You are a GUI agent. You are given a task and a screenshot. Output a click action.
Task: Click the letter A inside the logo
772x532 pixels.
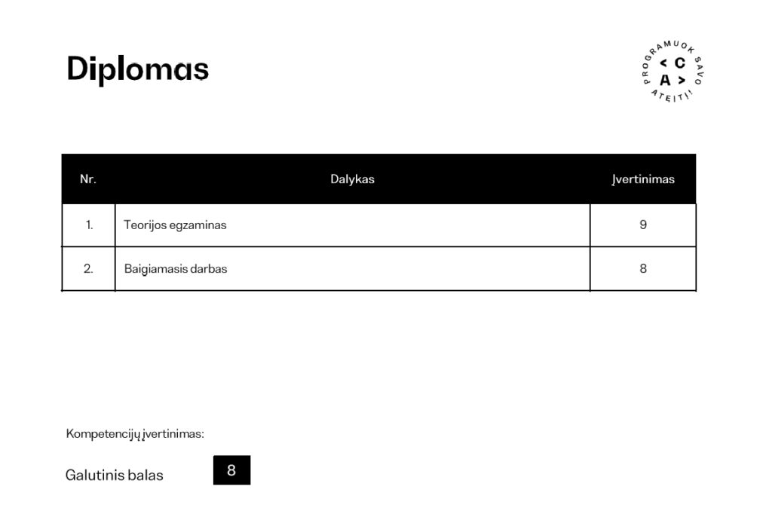(x=664, y=80)
